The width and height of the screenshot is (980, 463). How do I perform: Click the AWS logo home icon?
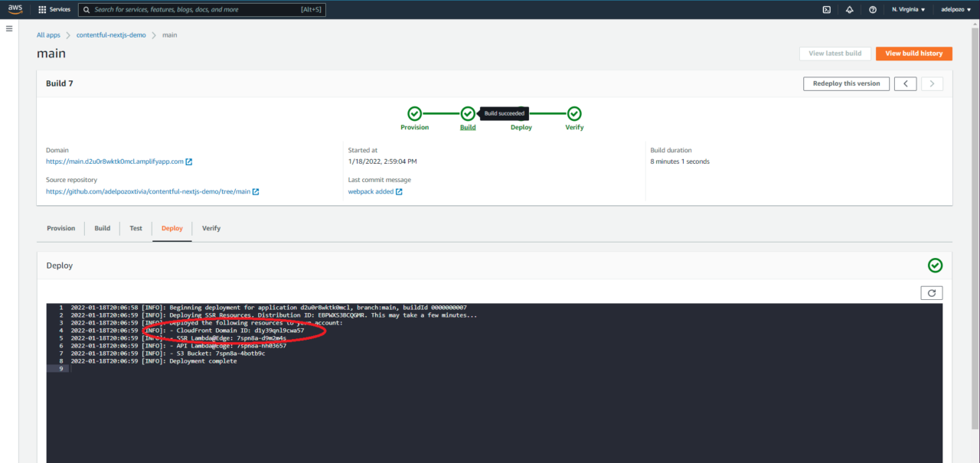coord(15,9)
